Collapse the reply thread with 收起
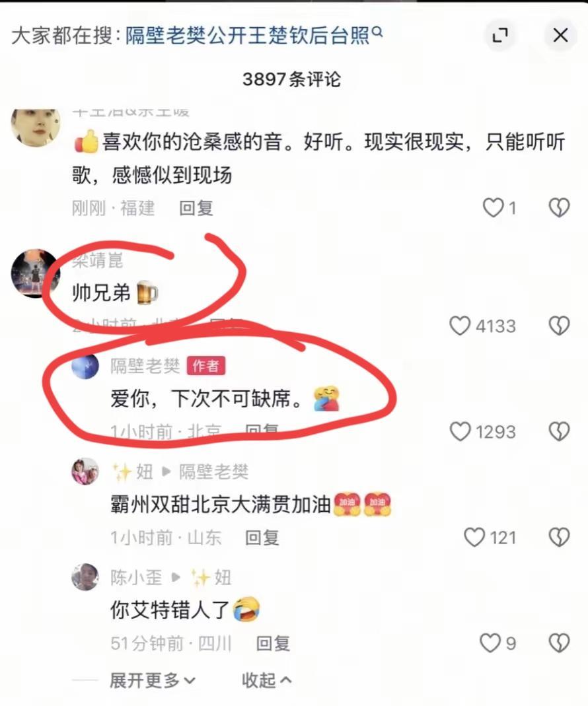 pos(267,680)
